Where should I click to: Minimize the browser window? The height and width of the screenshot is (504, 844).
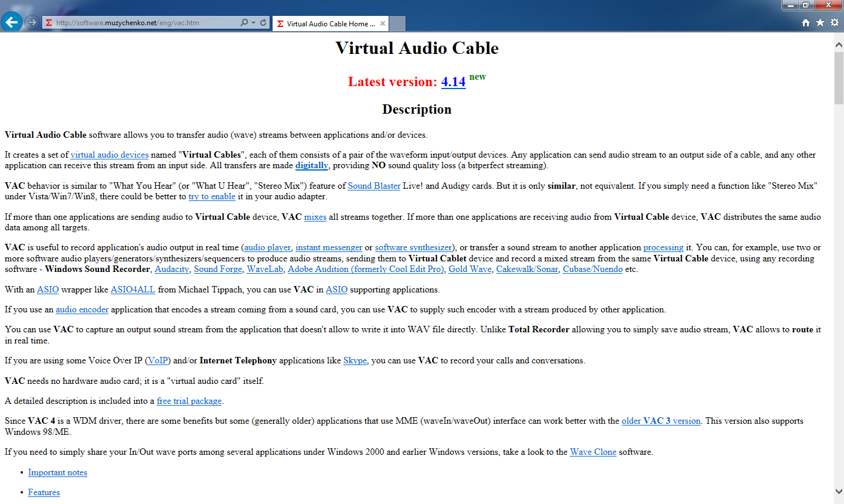pos(790,5)
